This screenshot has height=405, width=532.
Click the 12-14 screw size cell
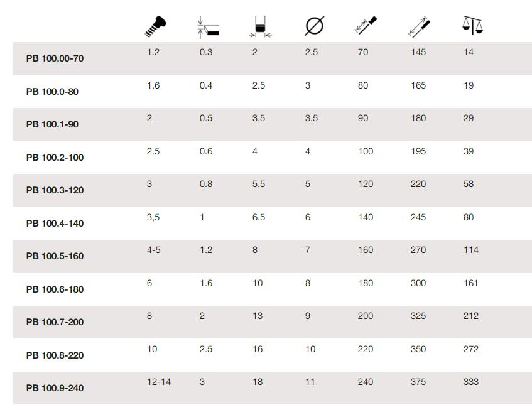pos(159,382)
